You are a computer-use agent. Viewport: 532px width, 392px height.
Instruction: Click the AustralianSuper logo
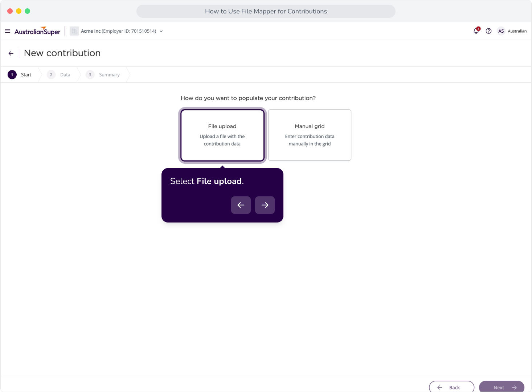37,31
